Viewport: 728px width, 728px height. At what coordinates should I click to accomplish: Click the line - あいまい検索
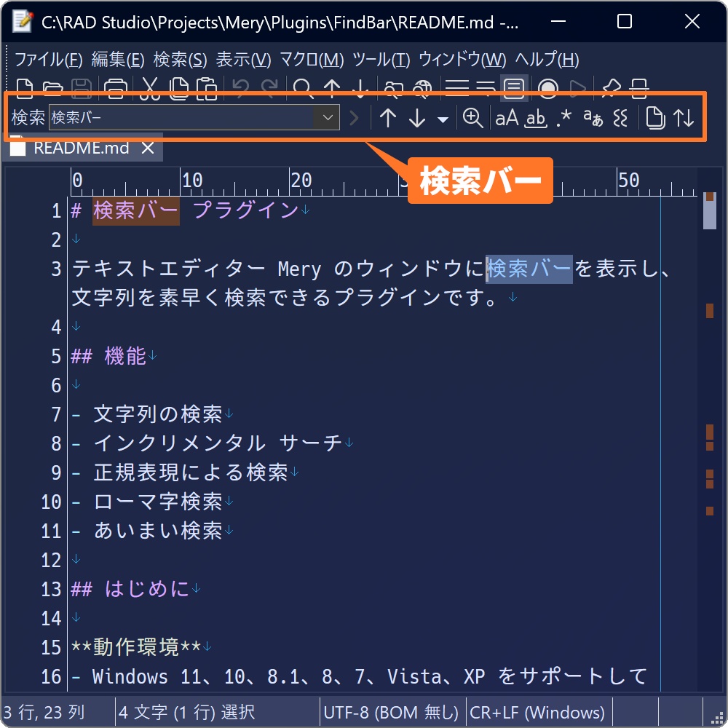point(147,531)
